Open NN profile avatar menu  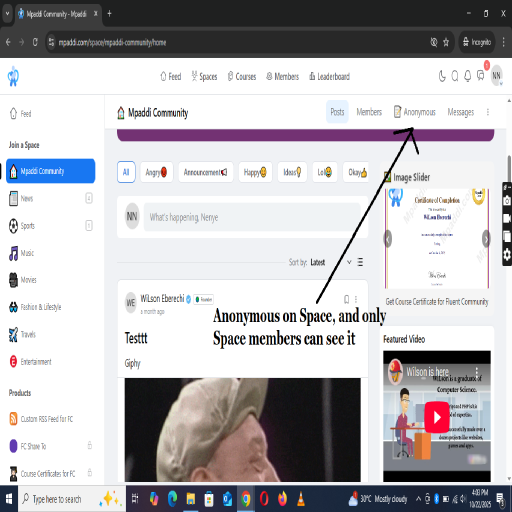pos(496,76)
